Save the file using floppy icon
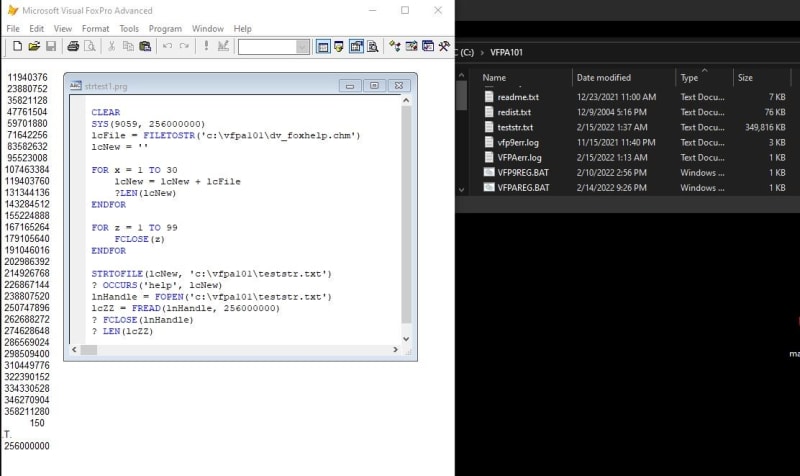 point(51,46)
